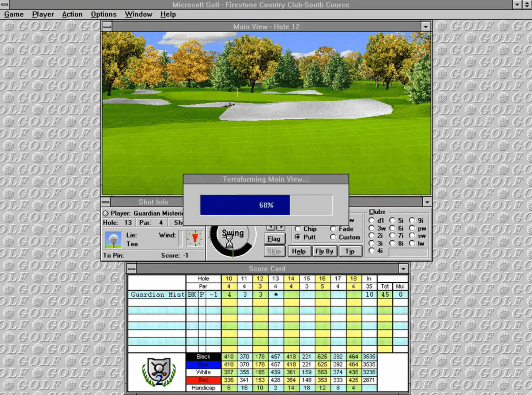Click the wind strength gauge bar
532x395 pixels.
pyautogui.click(x=180, y=239)
